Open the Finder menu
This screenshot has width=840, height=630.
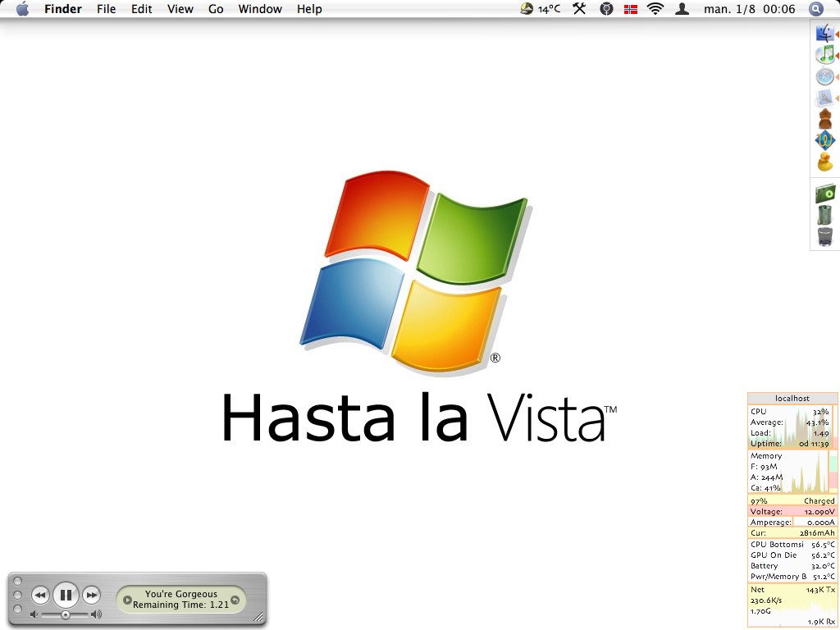point(62,8)
